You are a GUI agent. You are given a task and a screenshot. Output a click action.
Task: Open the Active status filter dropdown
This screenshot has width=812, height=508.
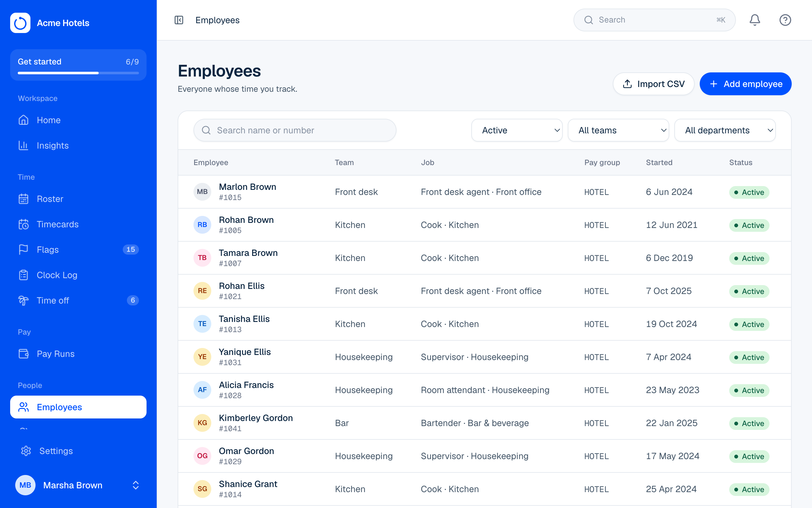click(517, 130)
